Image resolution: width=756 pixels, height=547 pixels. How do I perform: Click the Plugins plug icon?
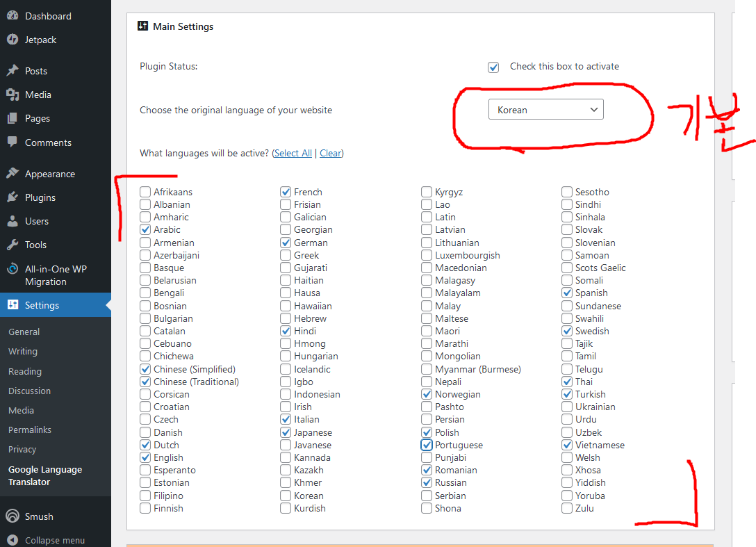point(13,197)
